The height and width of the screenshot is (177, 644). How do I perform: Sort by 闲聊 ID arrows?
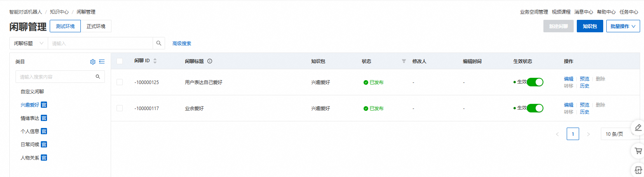point(155,61)
